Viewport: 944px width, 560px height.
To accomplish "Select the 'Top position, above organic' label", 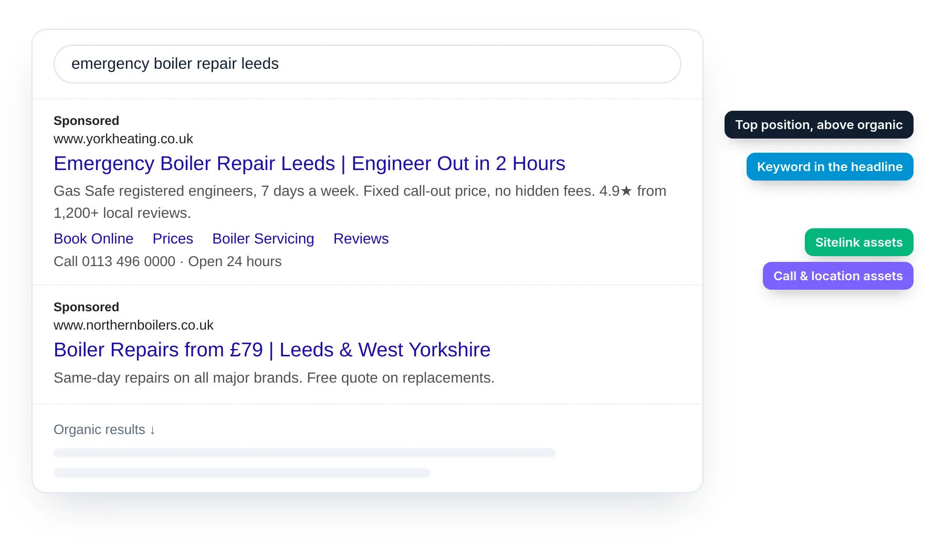I will coord(819,125).
